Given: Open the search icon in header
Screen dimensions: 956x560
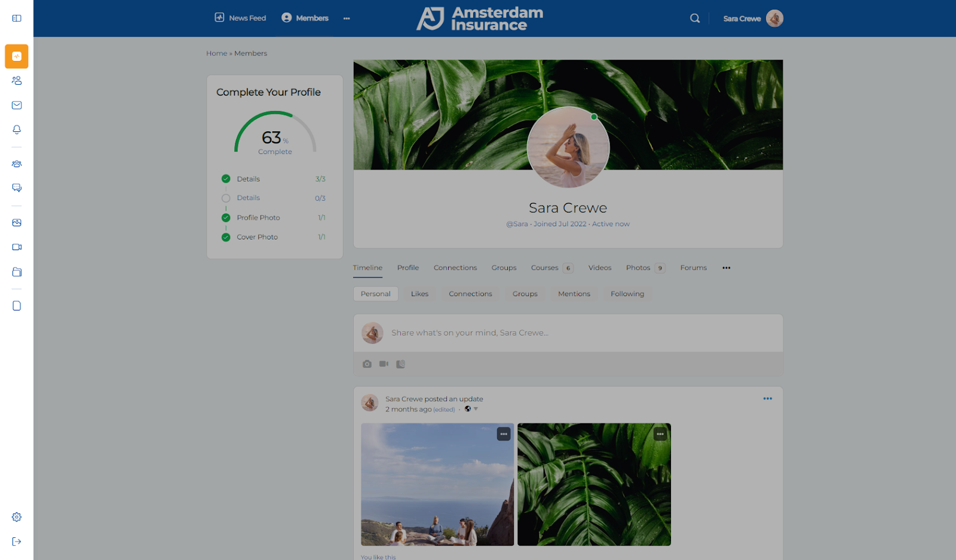Looking at the screenshot, I should click(x=694, y=19).
